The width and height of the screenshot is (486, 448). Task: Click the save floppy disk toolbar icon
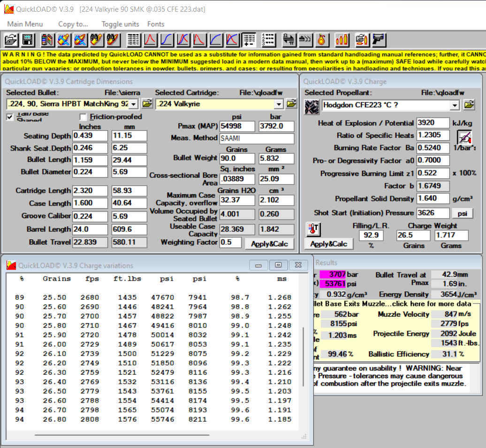[27, 40]
